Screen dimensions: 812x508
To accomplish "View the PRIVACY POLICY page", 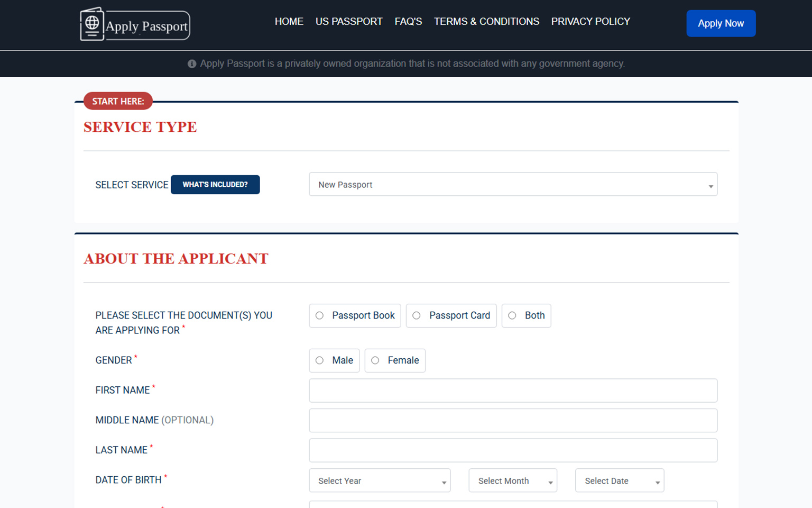I will click(x=590, y=22).
